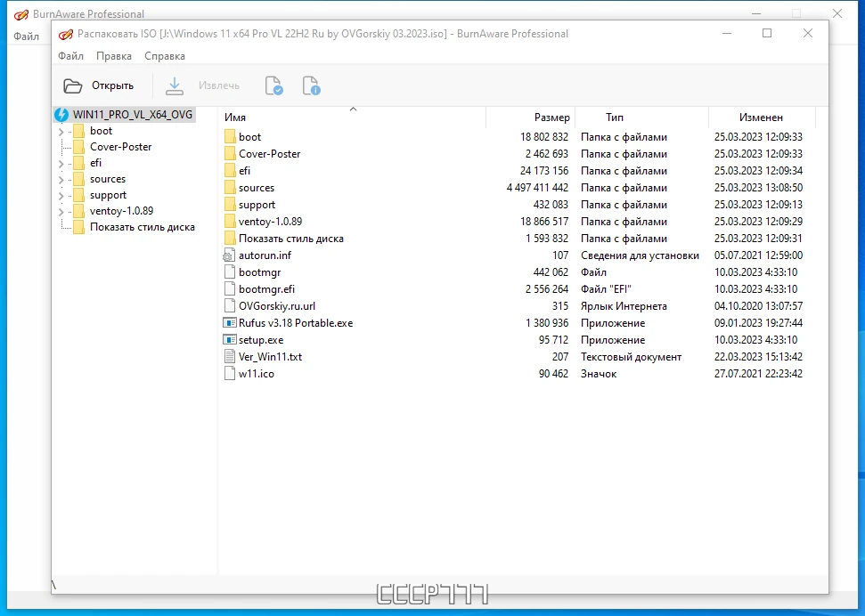The height and width of the screenshot is (616, 865).
Task: Click the support folder icon in file list
Action: 230,205
